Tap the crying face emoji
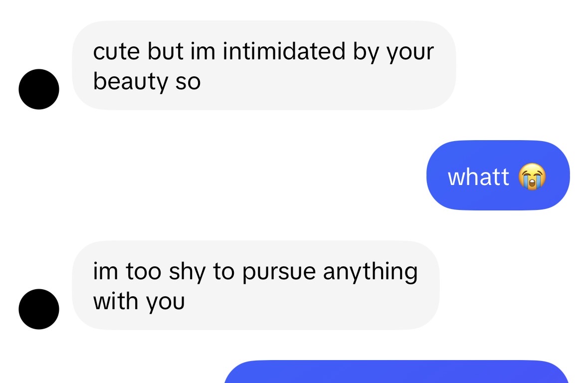Screen dimensions: 588x383 coord(532,177)
